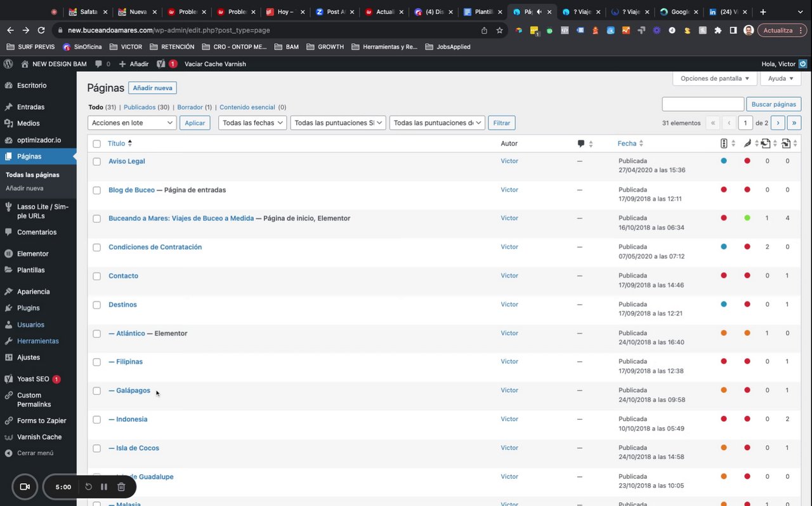This screenshot has height=506, width=812.
Task: Click the Escritorio dashboard icon
Action: 8,86
